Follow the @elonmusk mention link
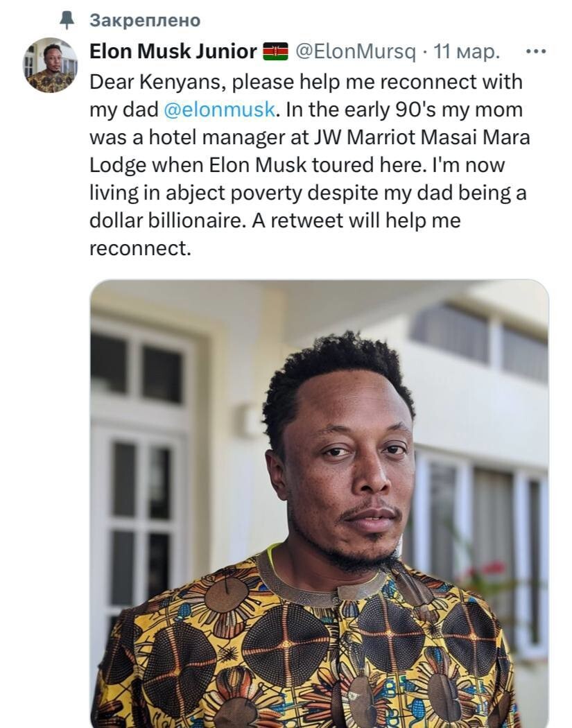The height and width of the screenshot is (728, 572). (x=218, y=110)
